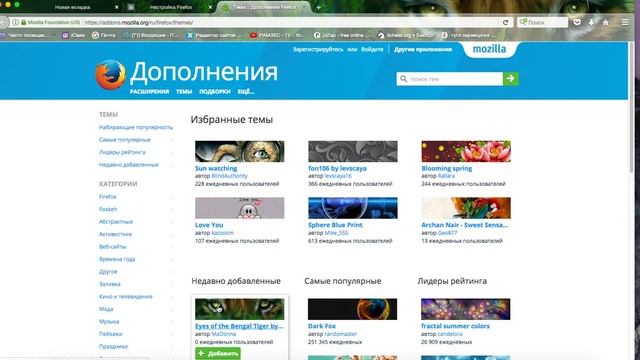Viewport: 640px width, 360px height.
Task: Open the fon106 by levscaya thumbnail
Action: click(x=353, y=151)
